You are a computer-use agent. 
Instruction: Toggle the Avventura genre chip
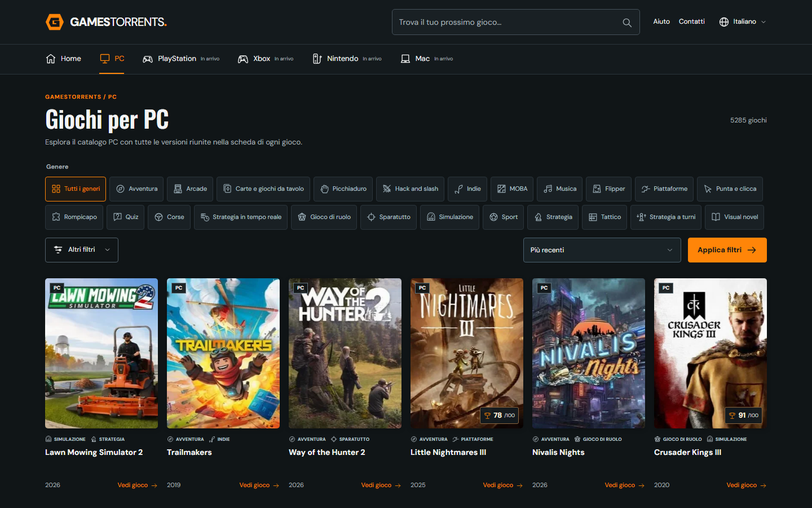tap(136, 189)
